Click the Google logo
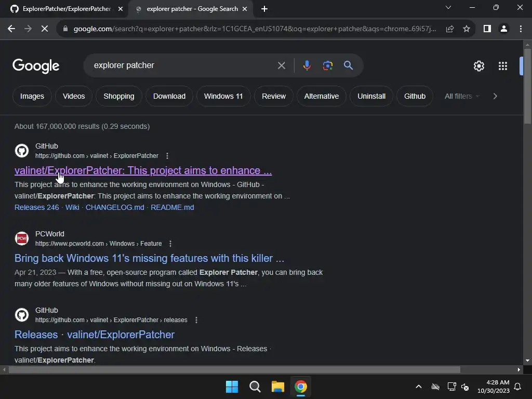 tap(36, 66)
